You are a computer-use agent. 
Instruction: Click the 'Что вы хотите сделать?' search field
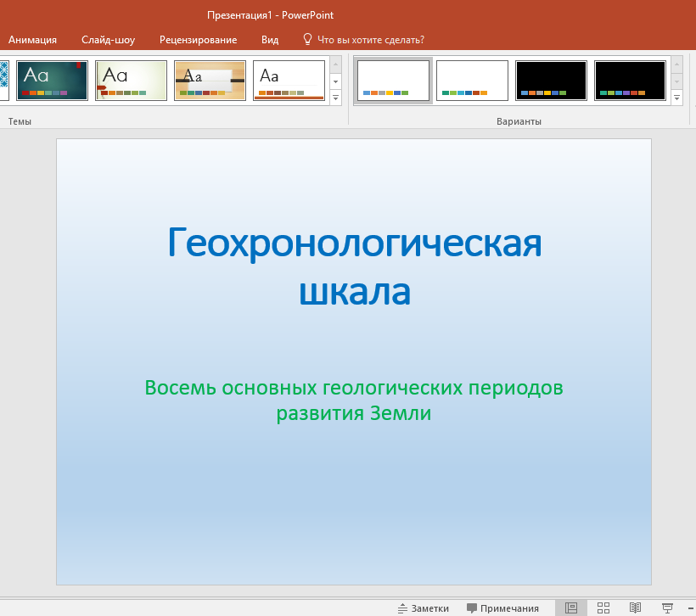tap(371, 40)
